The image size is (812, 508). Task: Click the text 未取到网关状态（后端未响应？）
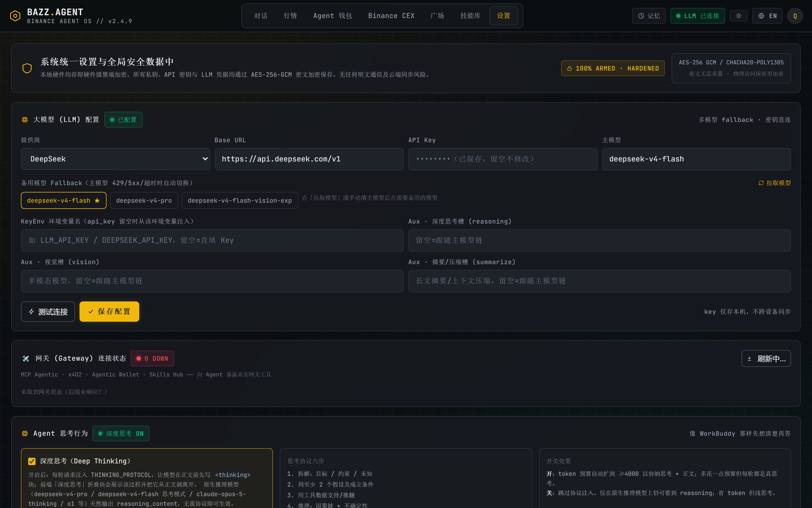click(64, 392)
